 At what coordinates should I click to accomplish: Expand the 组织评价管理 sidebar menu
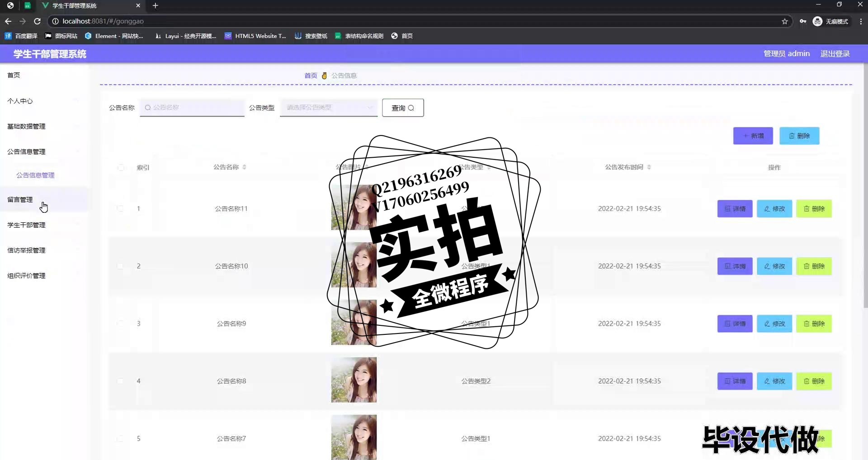coord(44,275)
